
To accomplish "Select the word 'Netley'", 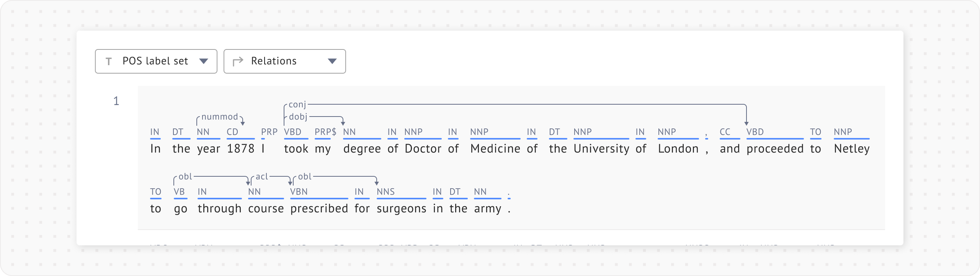I will (x=851, y=149).
